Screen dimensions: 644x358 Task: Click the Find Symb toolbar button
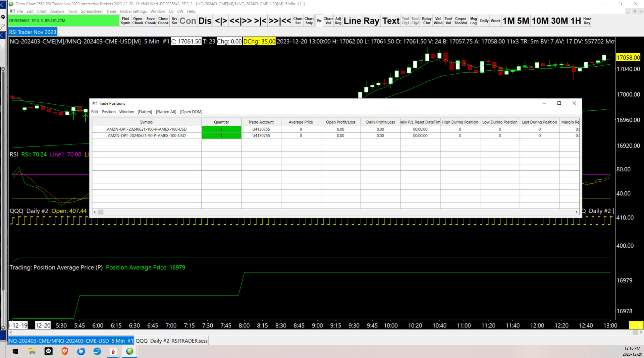coord(126,21)
